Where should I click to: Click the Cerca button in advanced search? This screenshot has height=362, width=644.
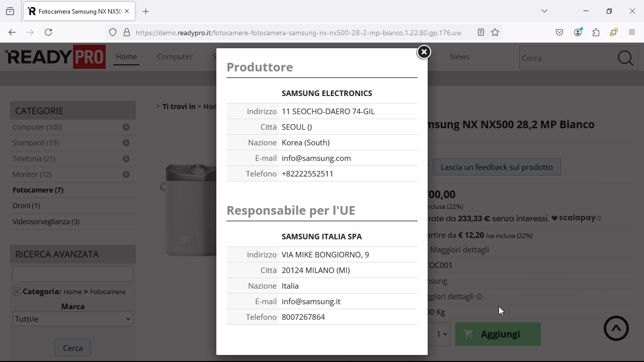73,348
